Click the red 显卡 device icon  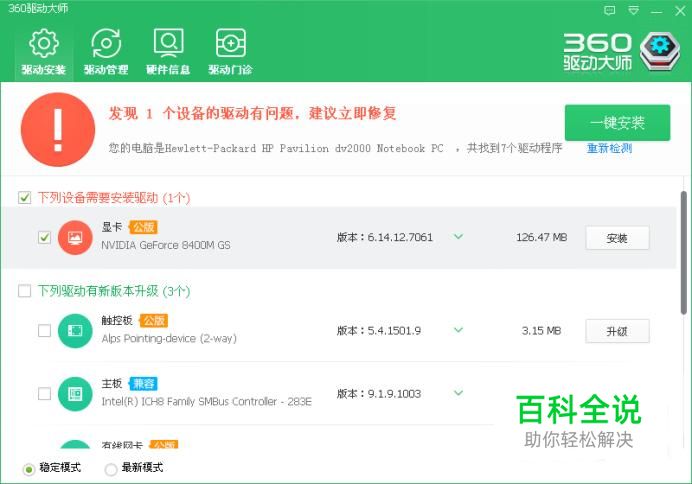tap(75, 238)
